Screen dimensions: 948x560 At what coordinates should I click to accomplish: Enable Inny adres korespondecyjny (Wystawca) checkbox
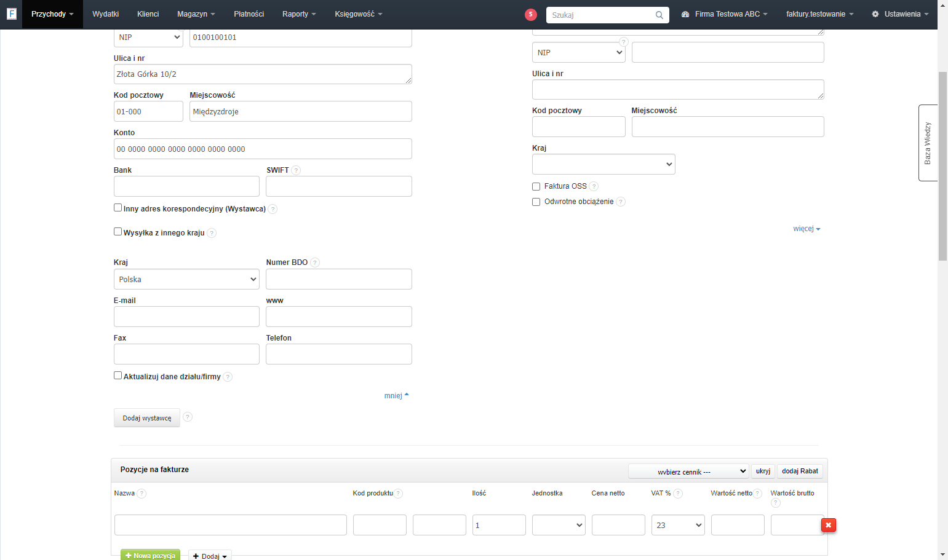(118, 208)
